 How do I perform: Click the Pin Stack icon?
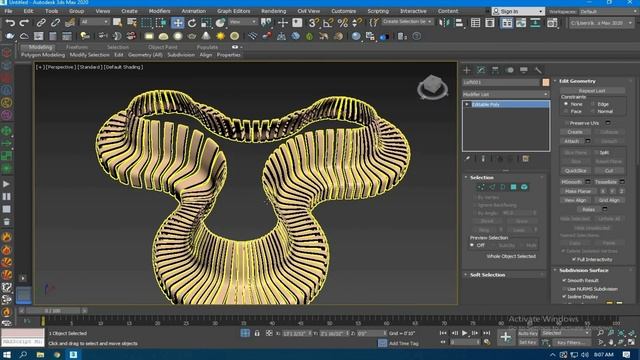pos(467,159)
